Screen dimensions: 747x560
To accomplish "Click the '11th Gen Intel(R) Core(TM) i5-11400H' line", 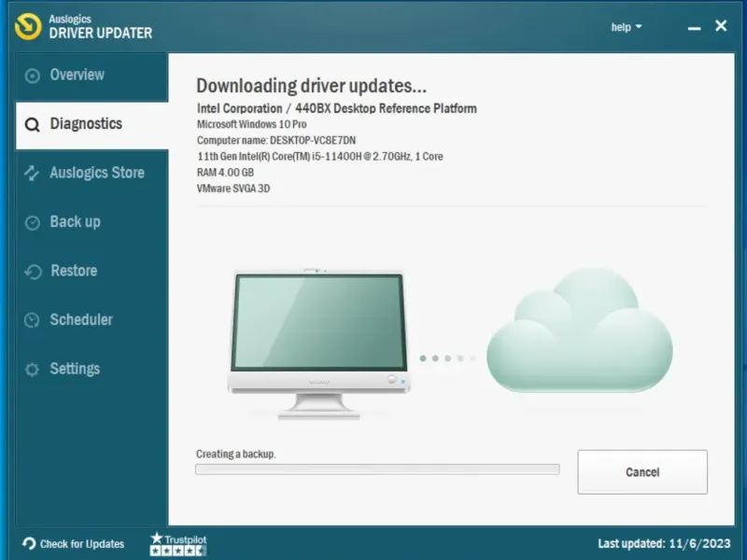I will pyautogui.click(x=319, y=156).
